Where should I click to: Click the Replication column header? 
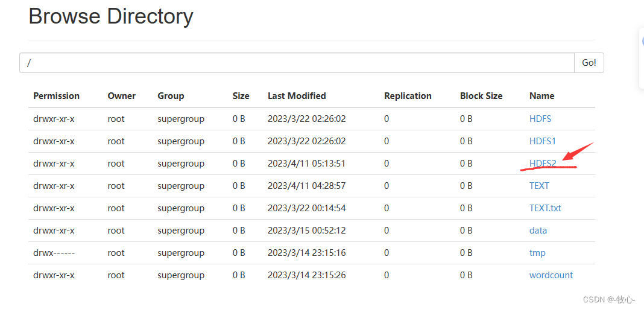click(x=408, y=96)
